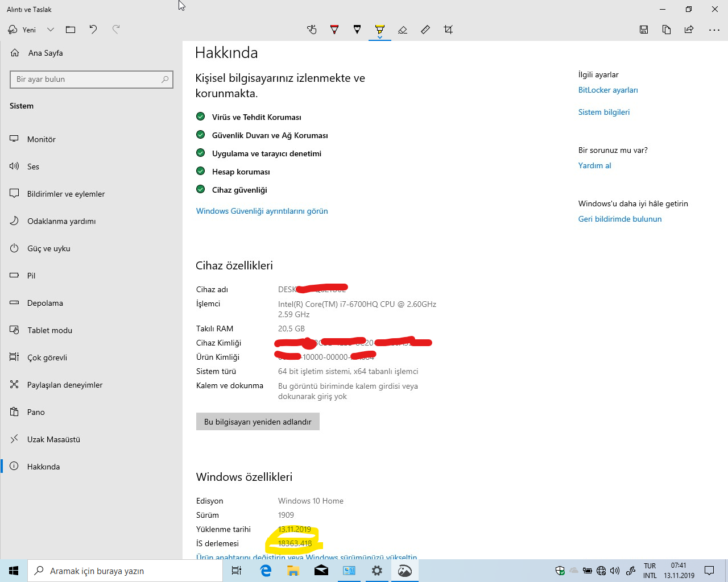Select the ruler tool
The height and width of the screenshot is (582, 728).
click(425, 30)
